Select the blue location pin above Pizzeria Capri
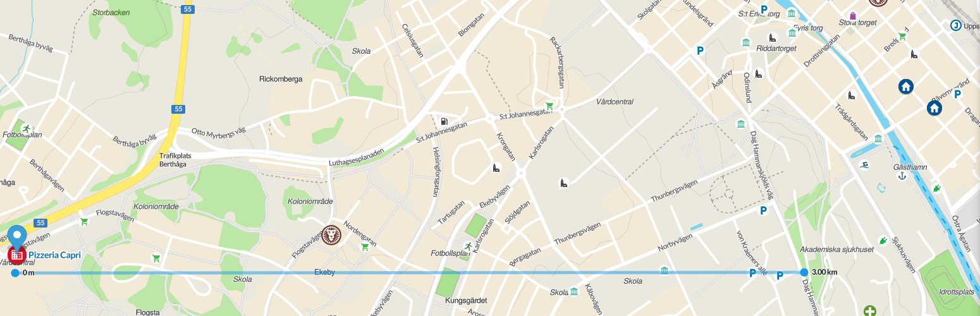Viewport: 980px width, 316px height. coord(16,236)
